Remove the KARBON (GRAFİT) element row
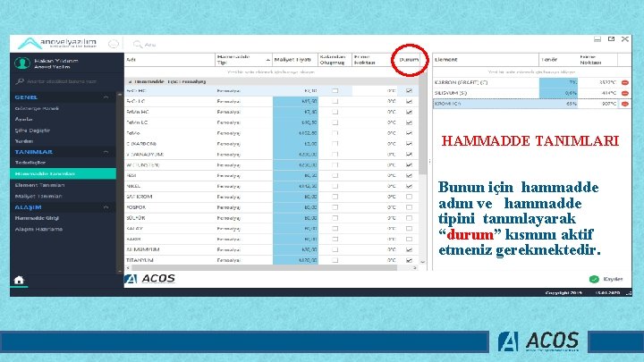Viewport: 644px width, 362px height. [x=624, y=82]
